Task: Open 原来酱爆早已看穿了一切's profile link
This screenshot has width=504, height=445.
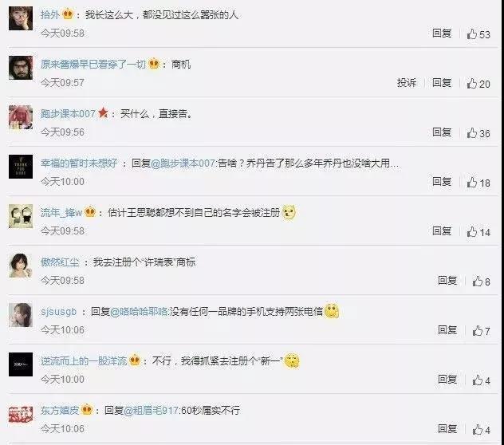Action: pos(93,65)
